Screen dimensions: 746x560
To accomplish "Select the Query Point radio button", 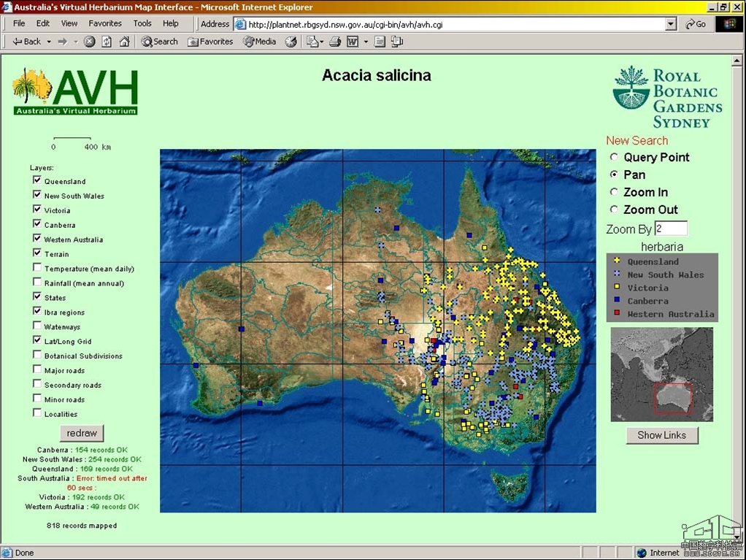I will point(614,157).
